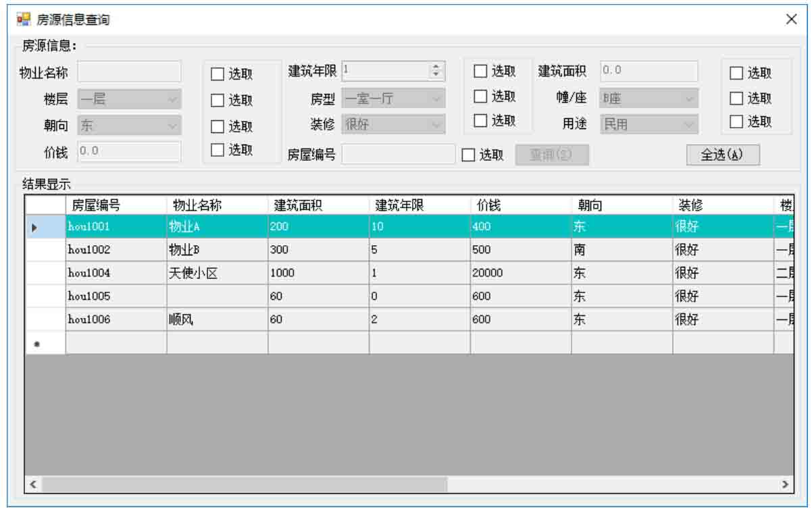Image resolution: width=812 pixels, height=512 pixels.
Task: Toggle the 选取 checkbox for 建筑年限
Action: tap(480, 72)
